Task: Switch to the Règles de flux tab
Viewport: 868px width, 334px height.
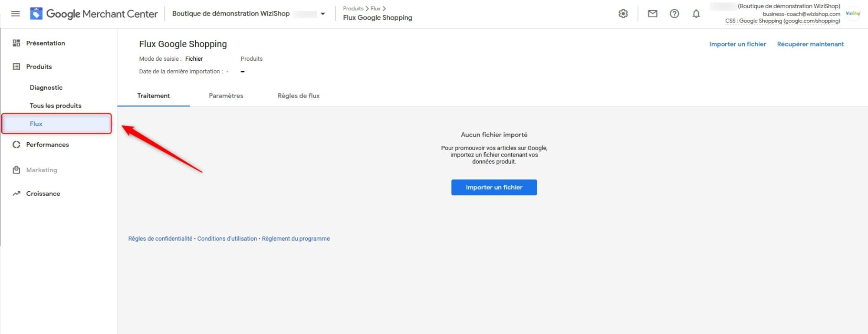Action: coord(299,96)
